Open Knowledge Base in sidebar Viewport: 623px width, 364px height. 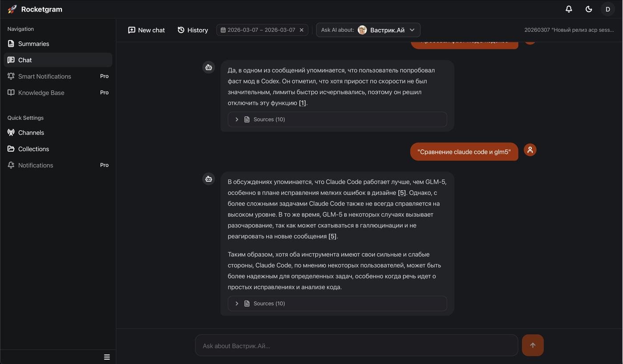pyautogui.click(x=41, y=92)
